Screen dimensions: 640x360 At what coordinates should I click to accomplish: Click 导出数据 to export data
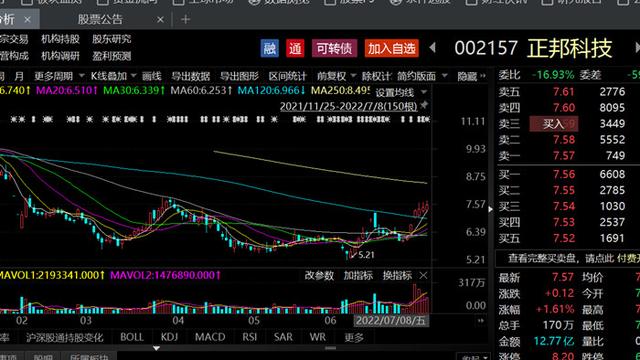[x=191, y=76]
